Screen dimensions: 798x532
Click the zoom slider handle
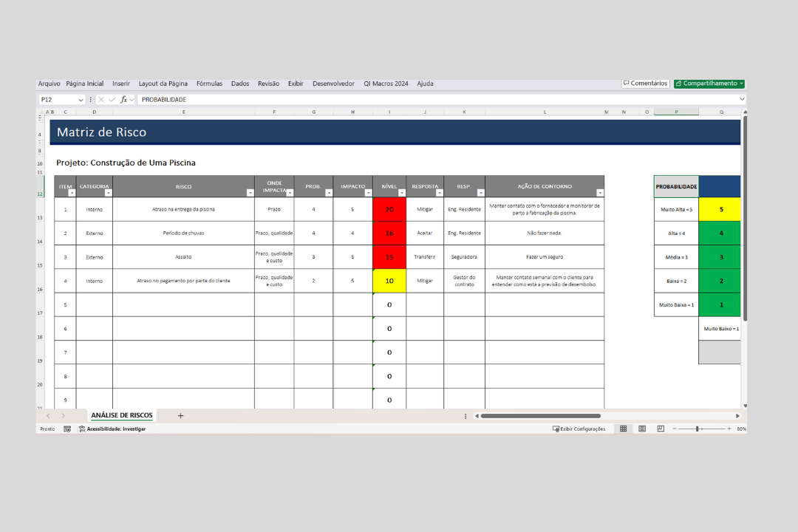698,429
